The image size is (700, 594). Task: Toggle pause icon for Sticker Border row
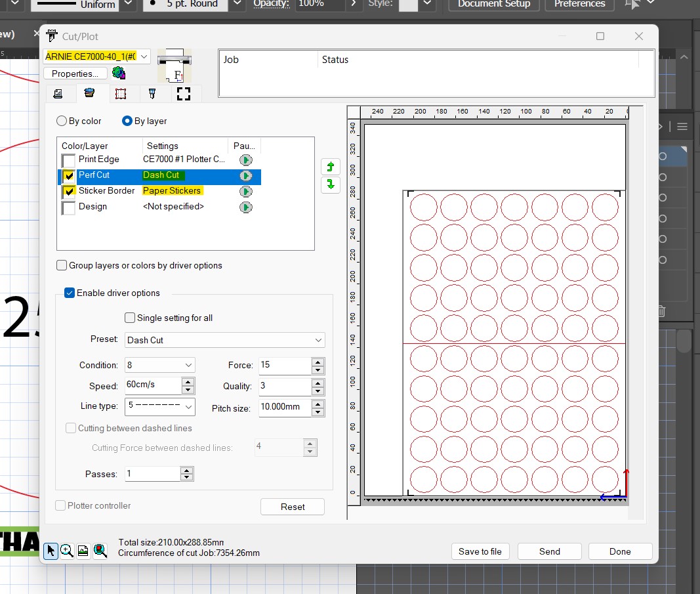point(245,192)
